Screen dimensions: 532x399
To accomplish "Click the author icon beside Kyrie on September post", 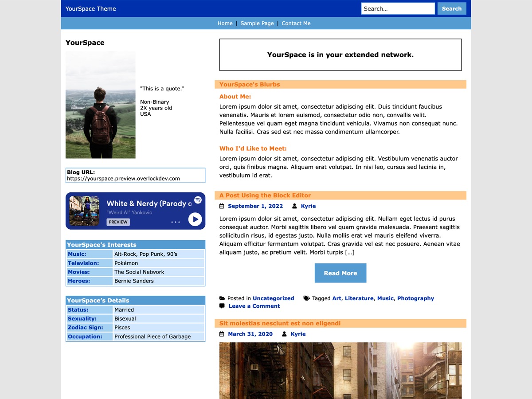I will tap(294, 206).
